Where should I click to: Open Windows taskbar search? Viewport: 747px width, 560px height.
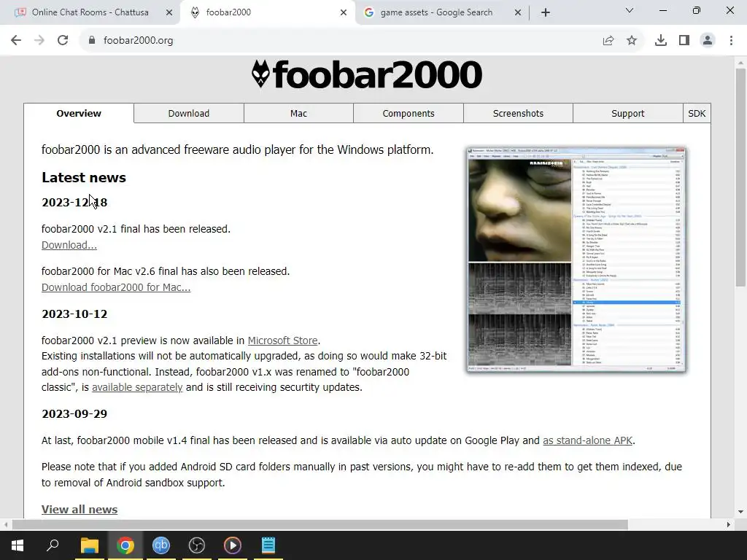53,545
